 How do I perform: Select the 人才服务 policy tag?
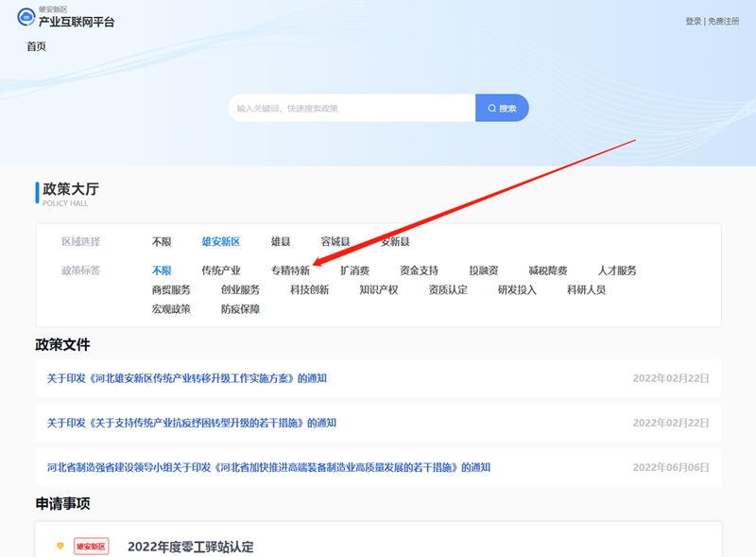click(x=617, y=270)
